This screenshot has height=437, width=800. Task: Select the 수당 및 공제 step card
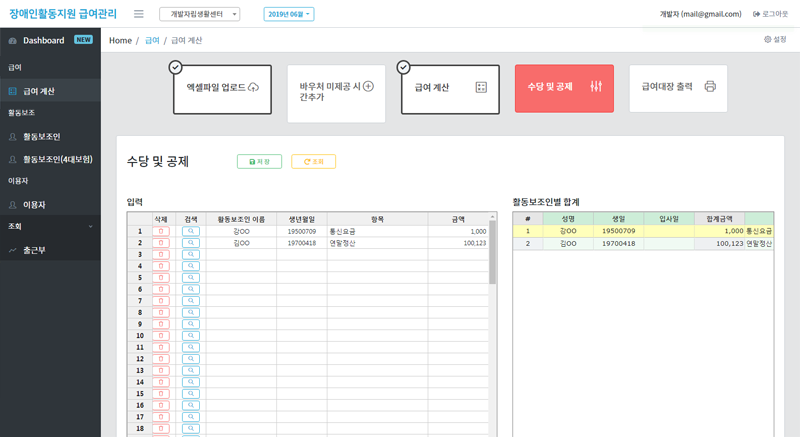(564, 87)
